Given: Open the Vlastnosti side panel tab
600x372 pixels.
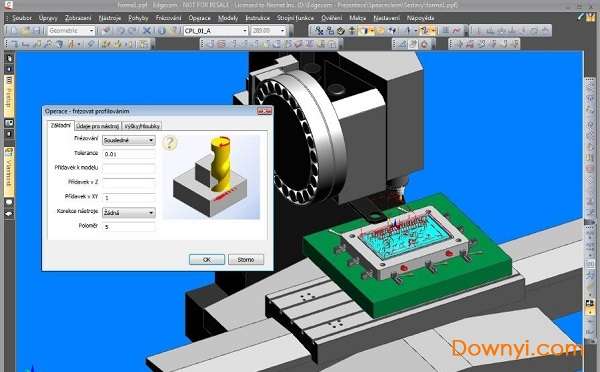Looking at the screenshot, I should pos(9,172).
